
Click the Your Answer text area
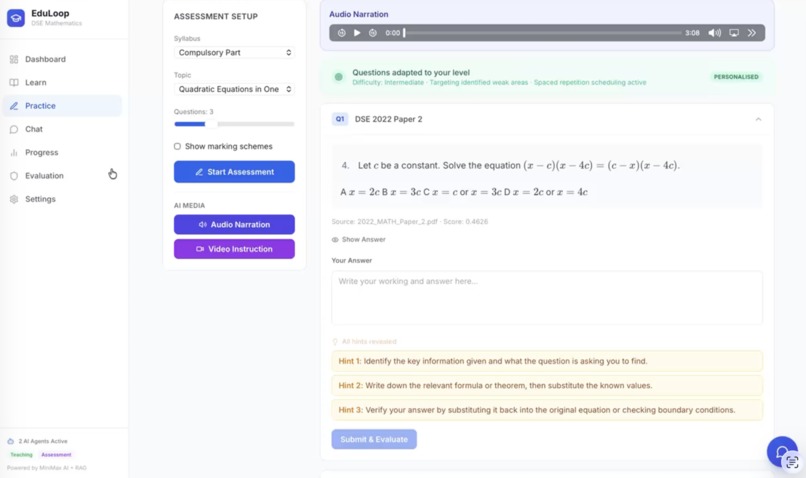pyautogui.click(x=547, y=298)
